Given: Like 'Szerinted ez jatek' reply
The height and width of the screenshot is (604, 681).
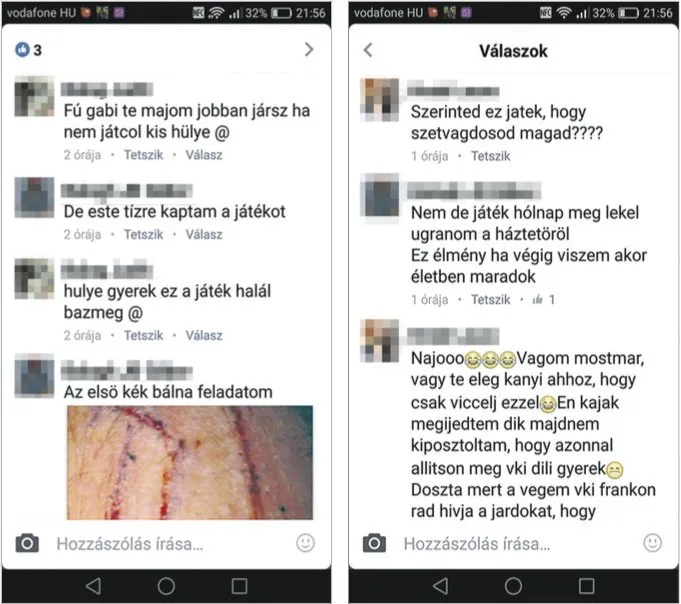Looking at the screenshot, I should coord(490,156).
